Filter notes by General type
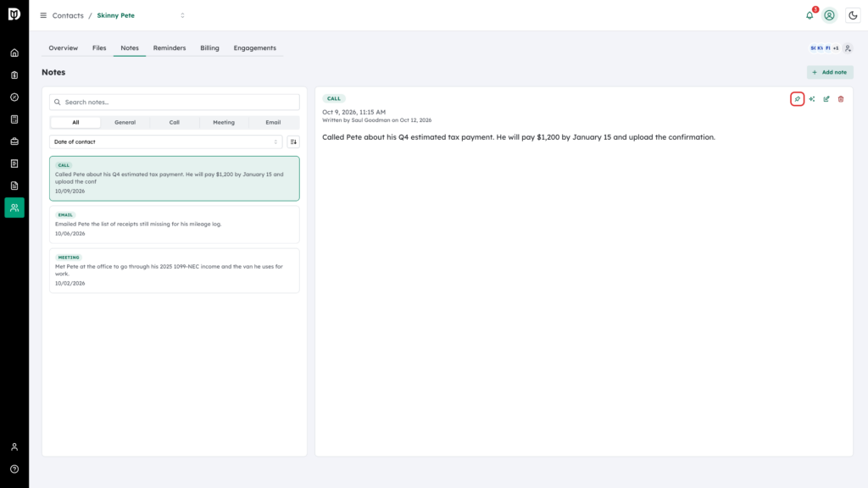 click(125, 122)
